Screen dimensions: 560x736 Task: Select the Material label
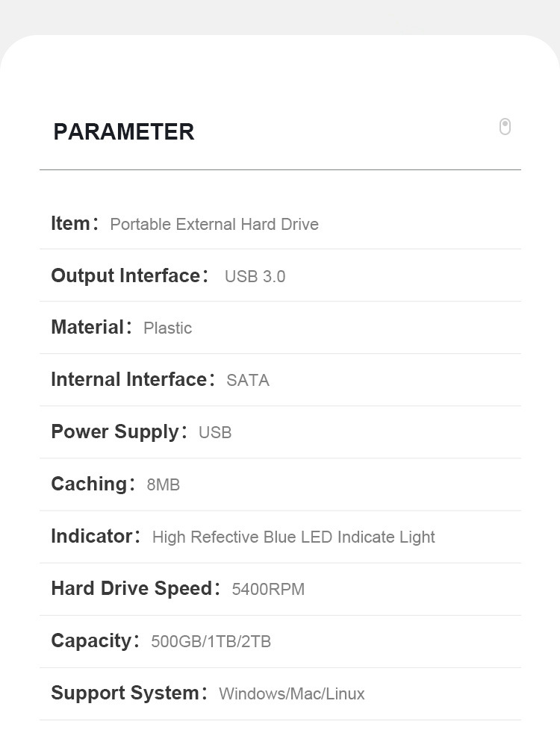click(87, 327)
